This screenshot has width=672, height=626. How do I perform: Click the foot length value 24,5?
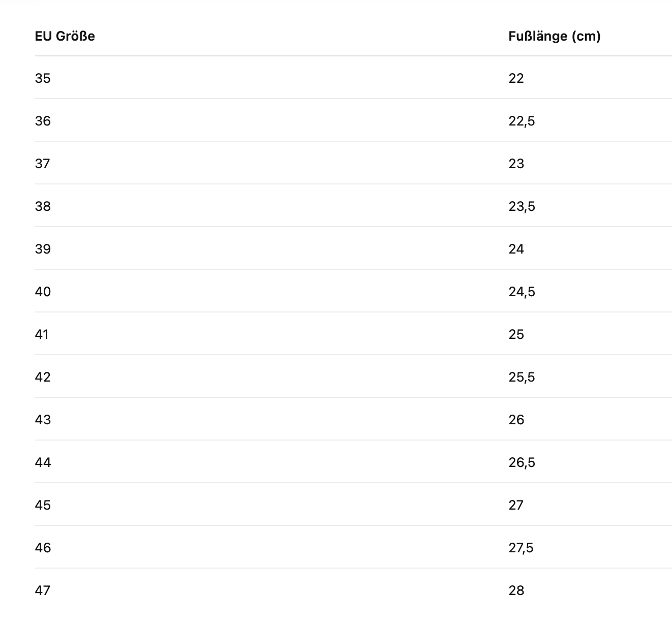[x=522, y=292]
